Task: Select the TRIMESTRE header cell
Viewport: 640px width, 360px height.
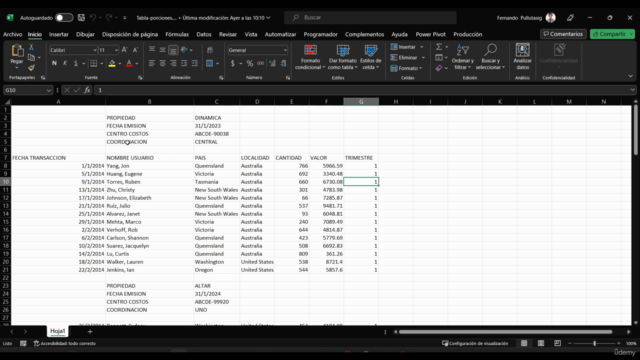Action: (x=361, y=158)
